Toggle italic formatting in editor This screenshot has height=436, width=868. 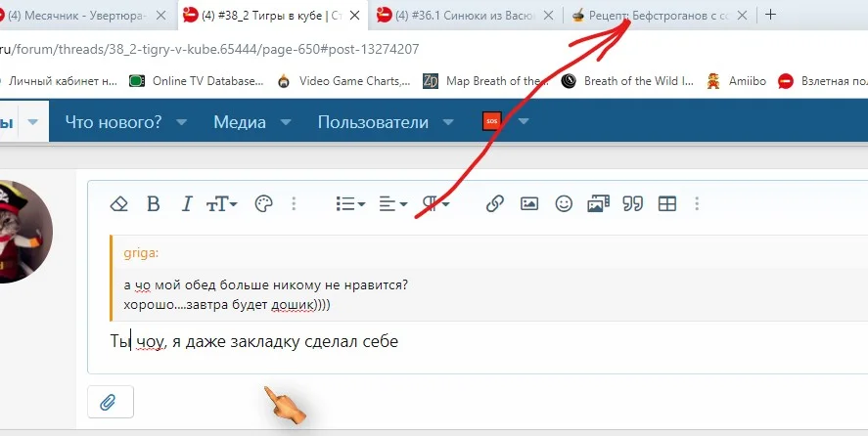coord(187,204)
